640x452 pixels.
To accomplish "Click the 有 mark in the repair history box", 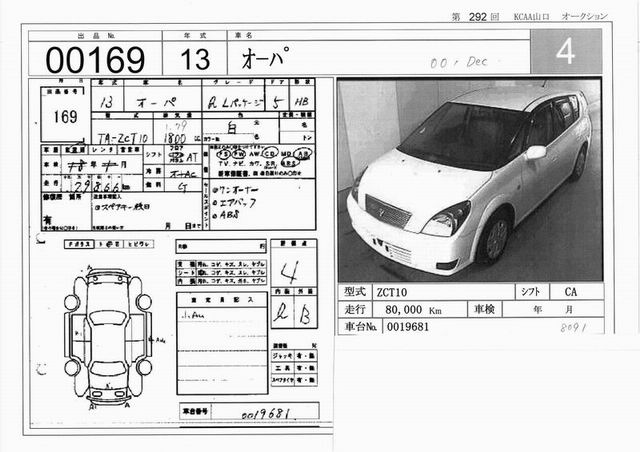I will pyautogui.click(x=47, y=220).
